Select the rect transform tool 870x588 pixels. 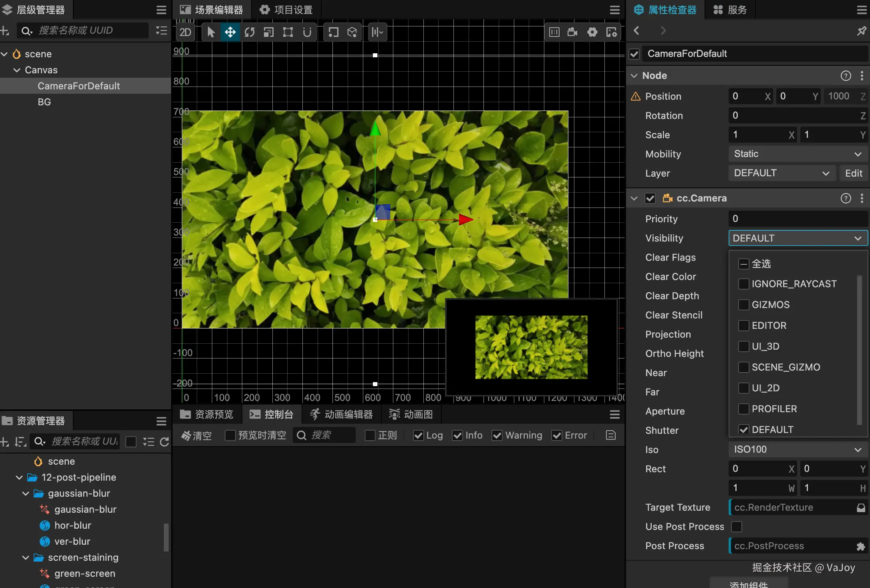click(x=288, y=32)
